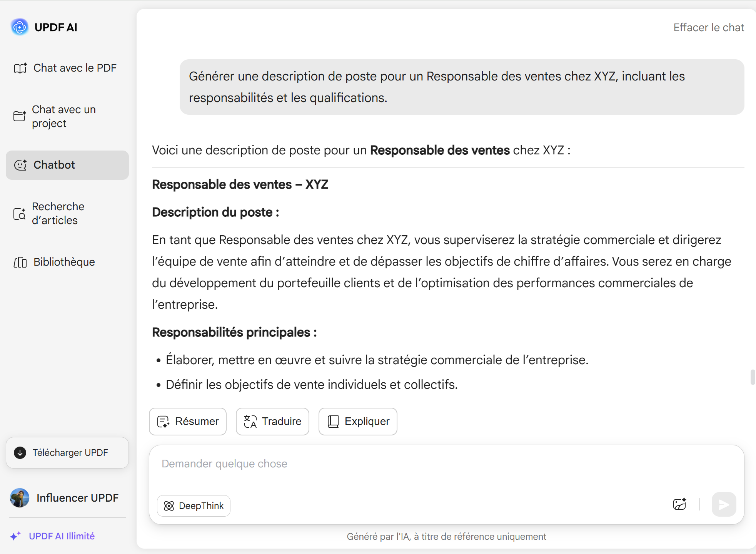Click the Résumer sparkle note icon
The height and width of the screenshot is (554, 756).
pyautogui.click(x=163, y=422)
